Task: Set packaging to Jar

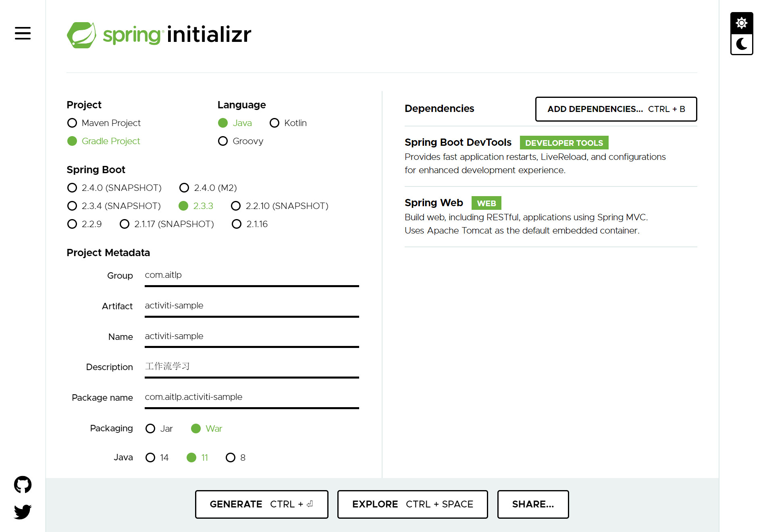Action: (150, 428)
